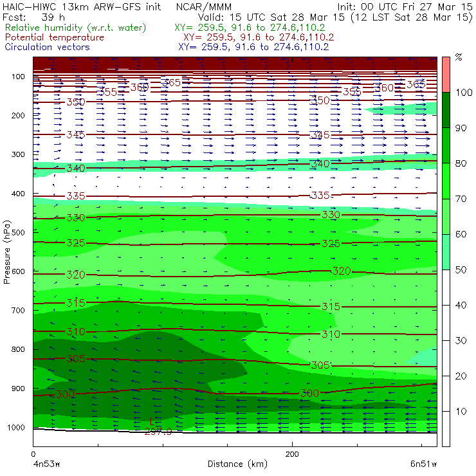Select the 'Init: 00 UTC Fri 27 Mar 15' text

pos(405,6)
